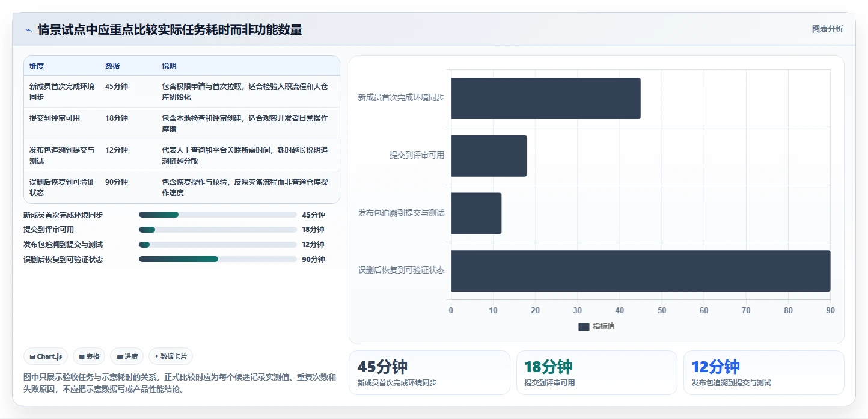Click the 图表分析 label in header
This screenshot has height=419, width=868.
(x=827, y=29)
